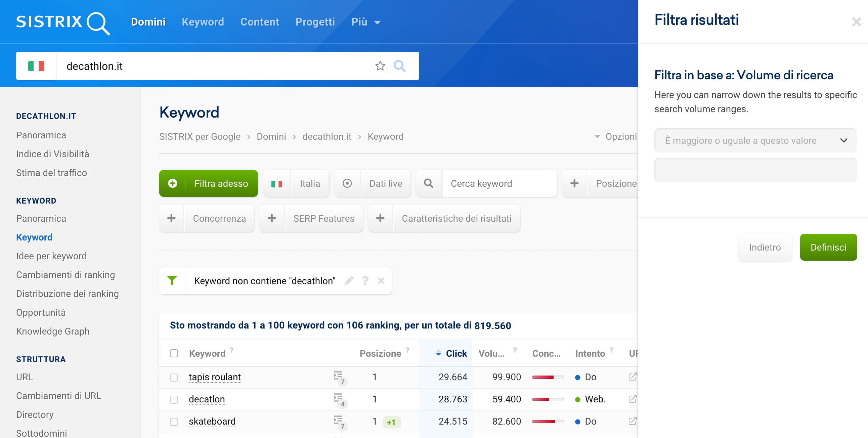Click the +1 position change badge

(x=391, y=422)
